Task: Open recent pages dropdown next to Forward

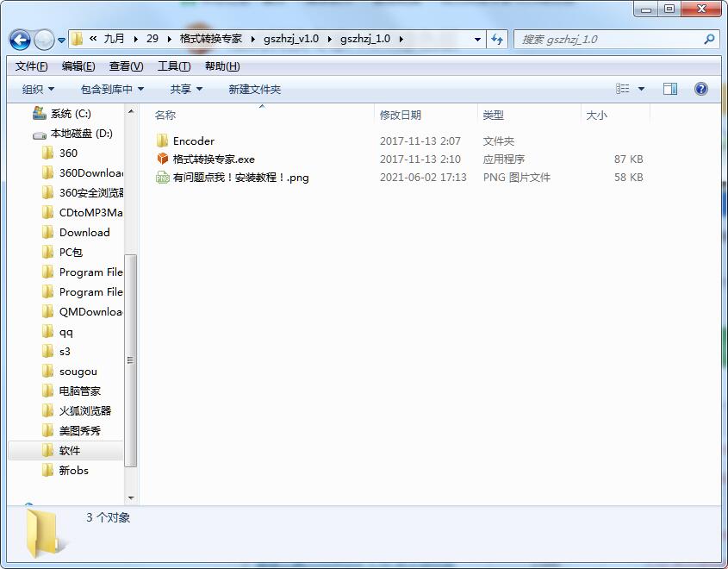Action: pos(61,41)
